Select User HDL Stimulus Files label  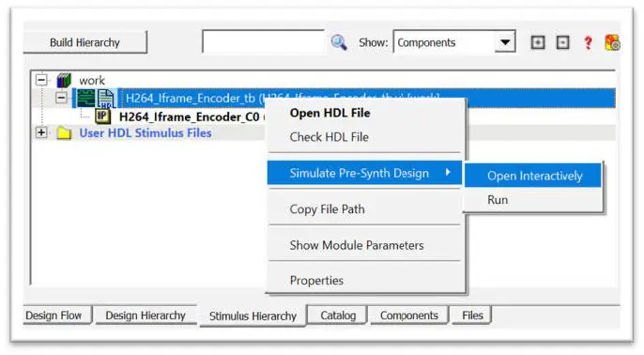pyautogui.click(x=146, y=133)
